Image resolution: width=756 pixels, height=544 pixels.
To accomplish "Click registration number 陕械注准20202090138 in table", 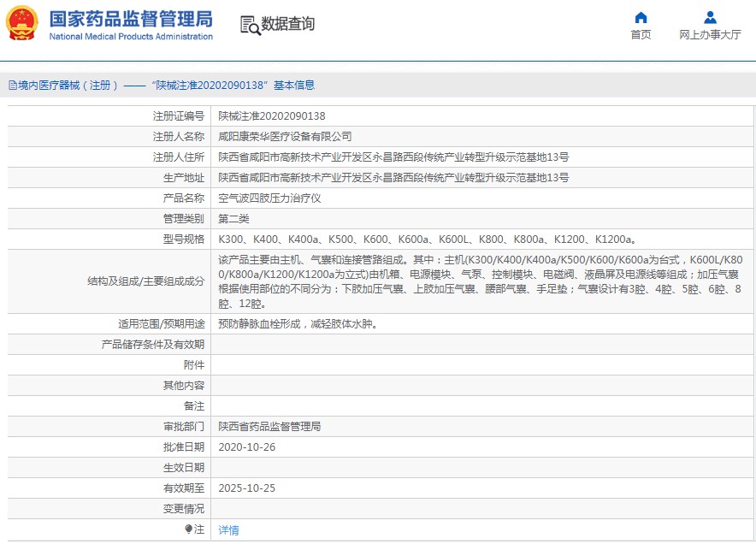I will tap(271, 116).
